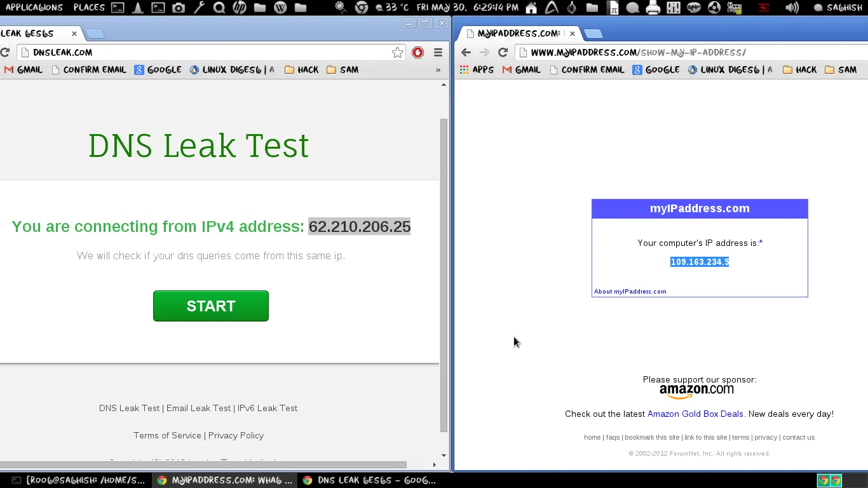This screenshot has height=488, width=868.
Task: Open new tab in myIPaddress window
Action: click(593, 34)
